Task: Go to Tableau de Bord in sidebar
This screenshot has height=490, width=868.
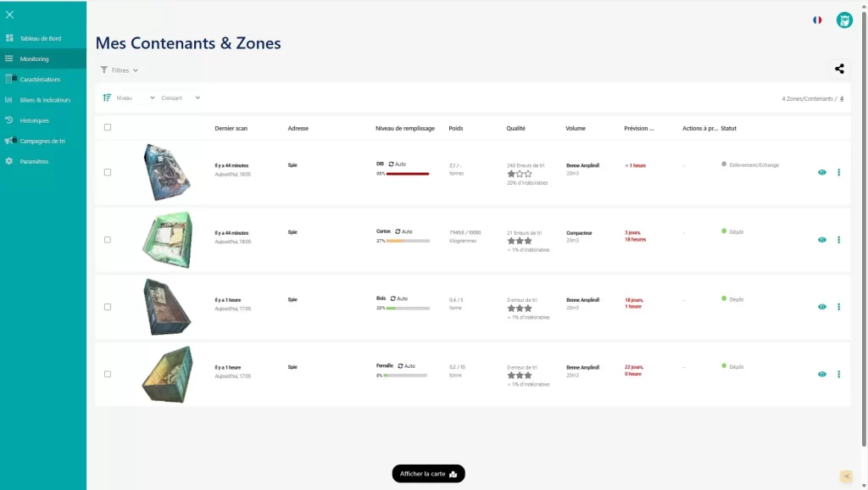Action: (40, 38)
